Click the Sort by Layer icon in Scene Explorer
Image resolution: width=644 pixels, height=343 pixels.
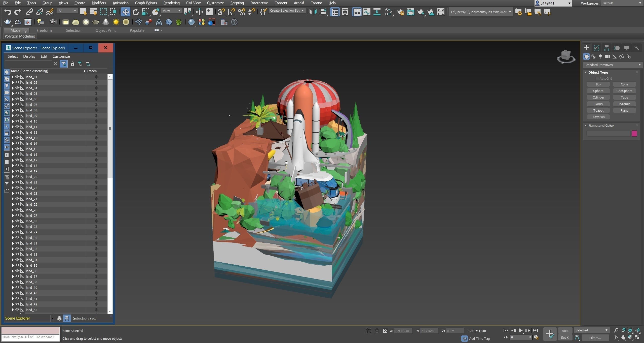[x=59, y=318]
